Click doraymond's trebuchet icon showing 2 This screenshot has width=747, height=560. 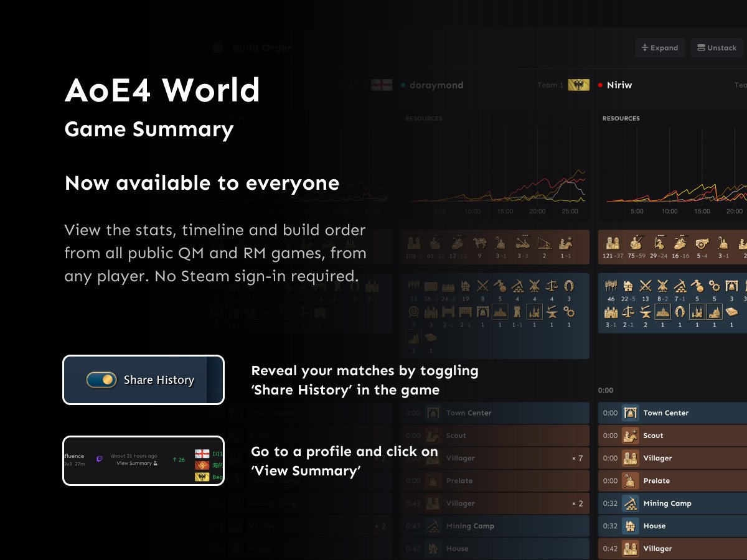[544, 243]
